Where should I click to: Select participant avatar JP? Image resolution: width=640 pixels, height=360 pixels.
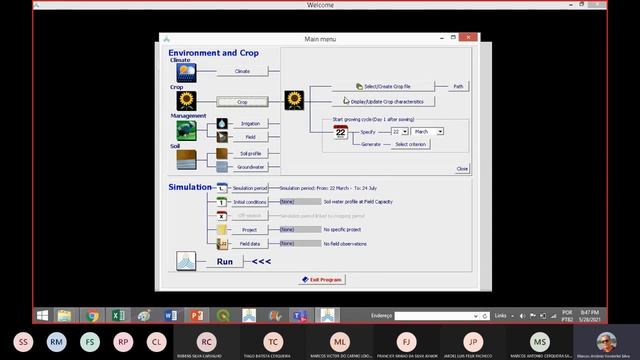(473, 342)
